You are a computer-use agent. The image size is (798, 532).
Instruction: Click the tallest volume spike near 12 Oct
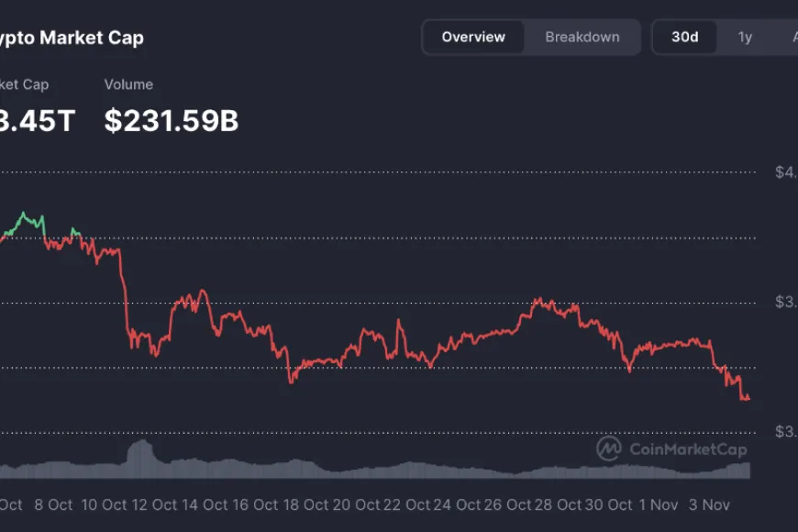tap(140, 443)
